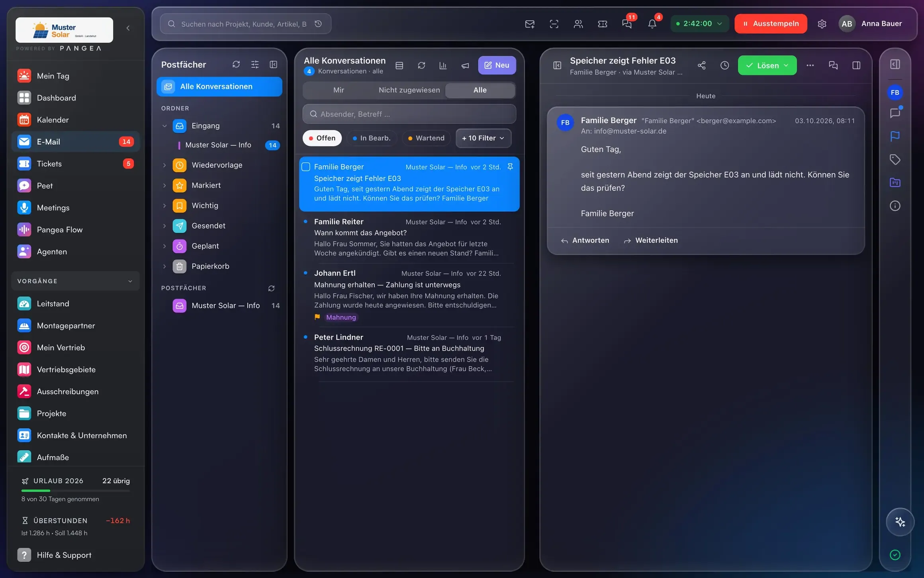Open Tickets in the sidebar
This screenshot has height=578, width=924.
[76, 164]
